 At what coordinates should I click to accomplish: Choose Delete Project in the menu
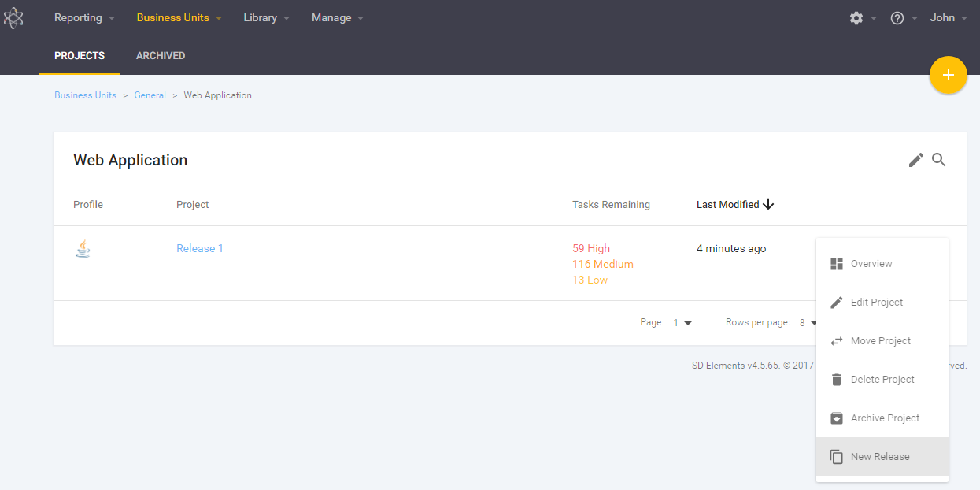pos(882,380)
